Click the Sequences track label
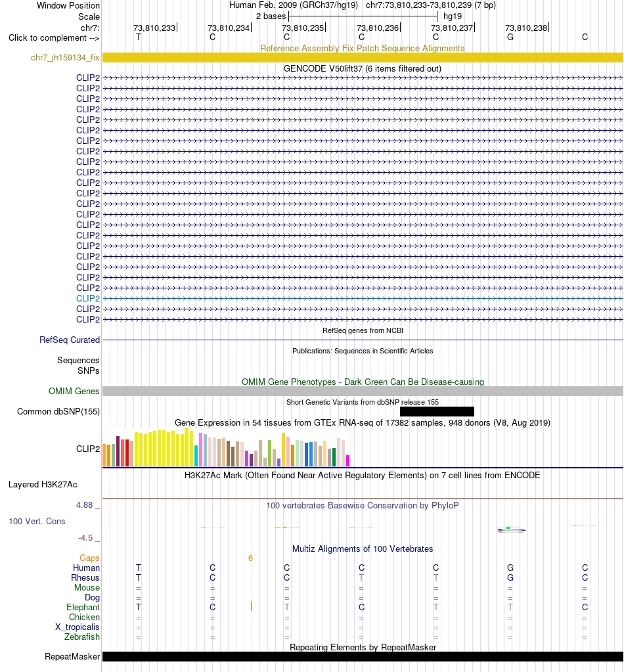Image resolution: width=624 pixels, height=672 pixels. 78,360
